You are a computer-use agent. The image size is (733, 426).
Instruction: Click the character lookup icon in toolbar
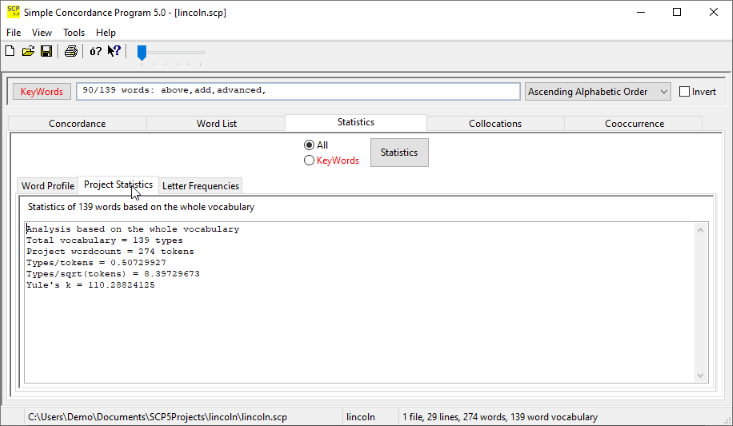pyautogui.click(x=95, y=52)
